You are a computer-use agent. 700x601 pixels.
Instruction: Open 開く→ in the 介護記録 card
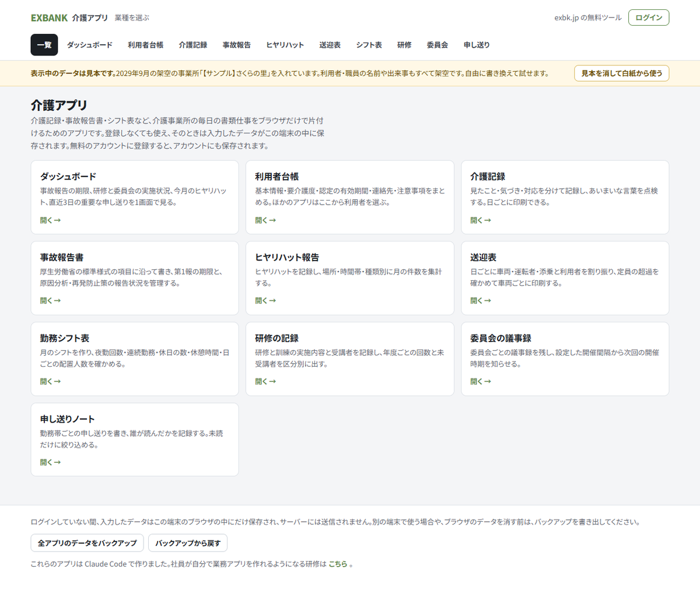[x=481, y=220]
